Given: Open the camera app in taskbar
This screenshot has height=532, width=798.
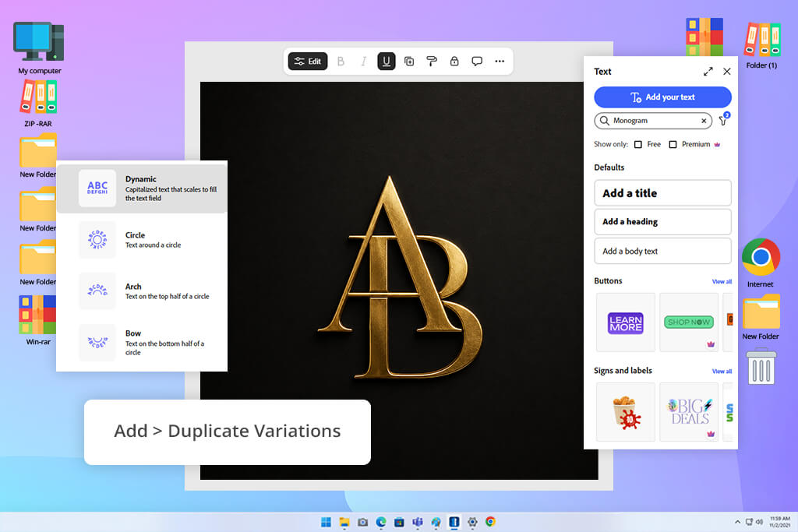Looking at the screenshot, I should point(363,522).
